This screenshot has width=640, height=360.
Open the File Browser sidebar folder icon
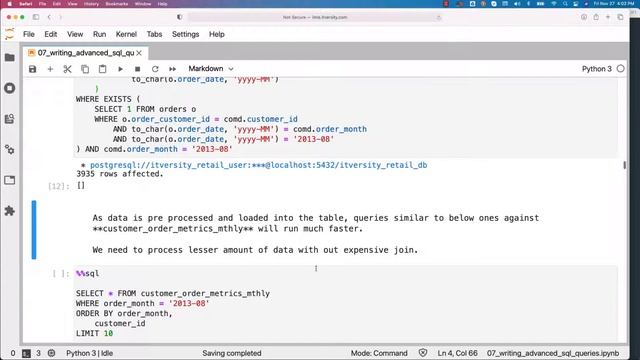click(10, 58)
